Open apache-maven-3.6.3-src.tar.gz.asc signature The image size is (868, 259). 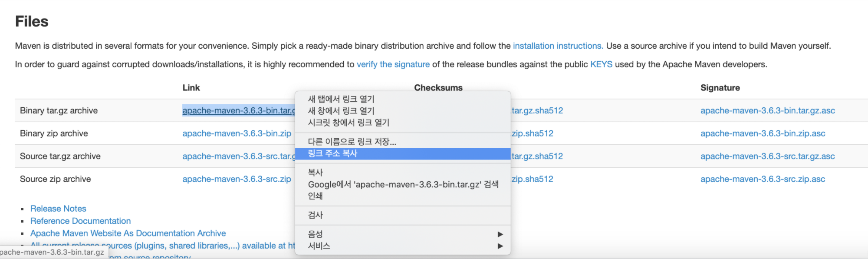[768, 156]
